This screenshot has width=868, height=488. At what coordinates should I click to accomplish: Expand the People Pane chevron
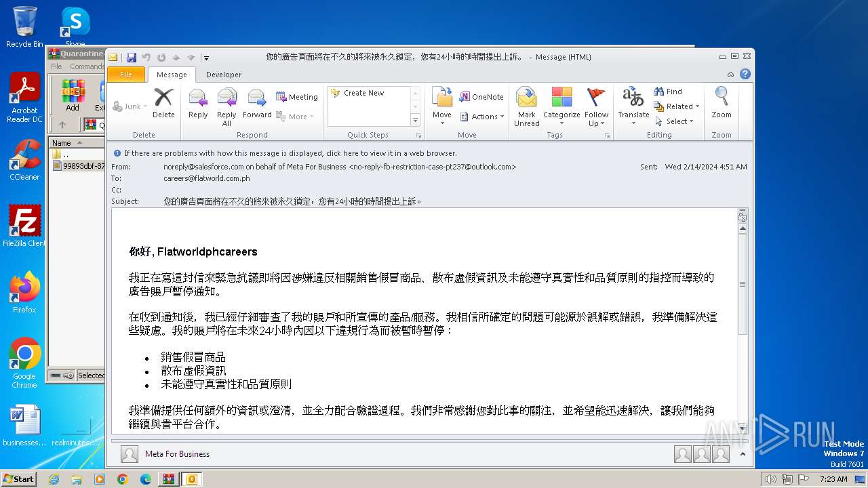(743, 454)
